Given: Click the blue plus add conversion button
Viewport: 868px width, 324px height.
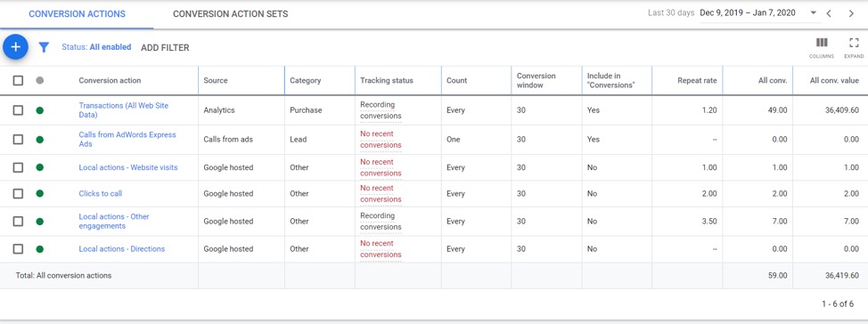Looking at the screenshot, I should [15, 47].
